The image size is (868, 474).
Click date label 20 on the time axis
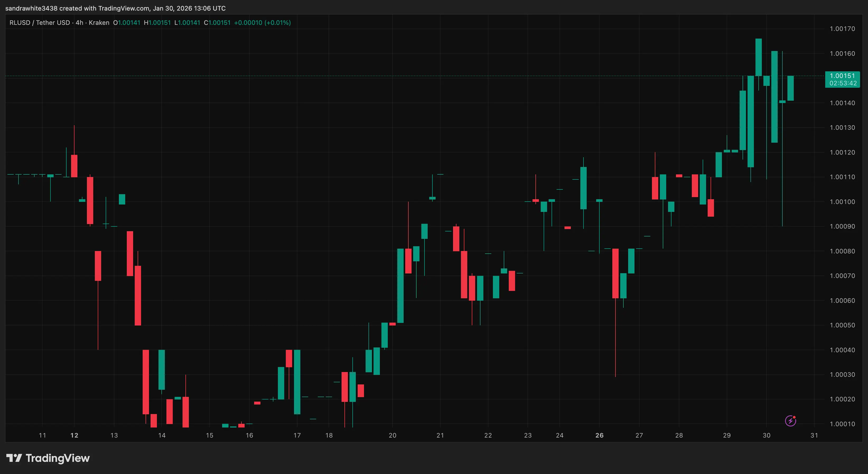pos(392,435)
